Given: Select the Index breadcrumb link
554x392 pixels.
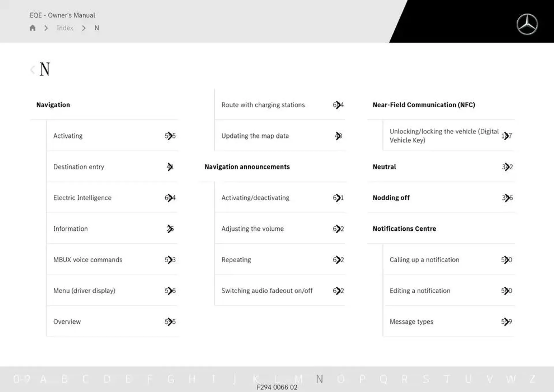Looking at the screenshot, I should pyautogui.click(x=65, y=28).
